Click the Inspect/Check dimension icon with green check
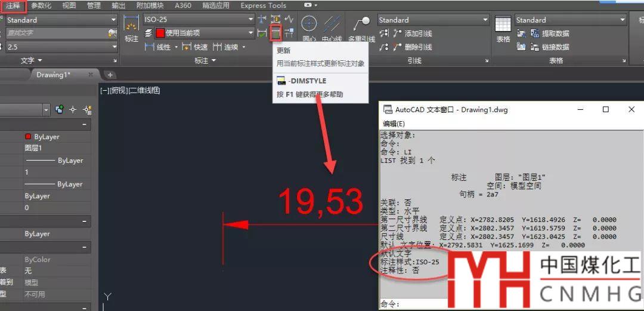This screenshot has height=311, width=644. coord(262,33)
